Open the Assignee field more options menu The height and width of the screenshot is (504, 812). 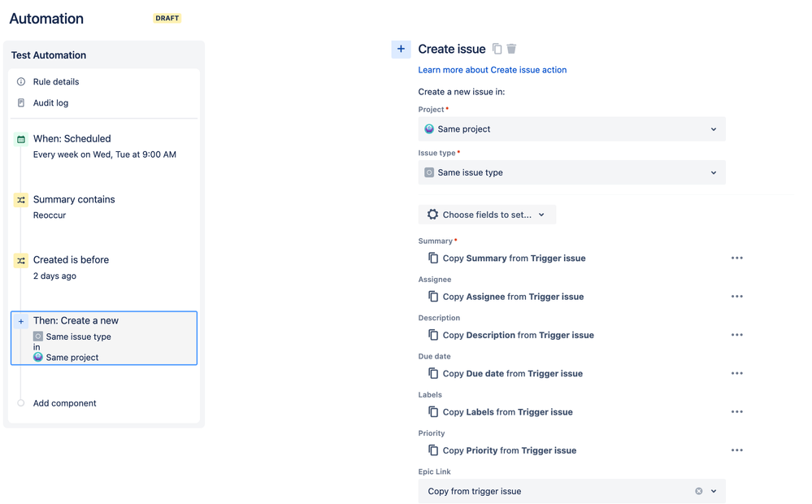737,296
